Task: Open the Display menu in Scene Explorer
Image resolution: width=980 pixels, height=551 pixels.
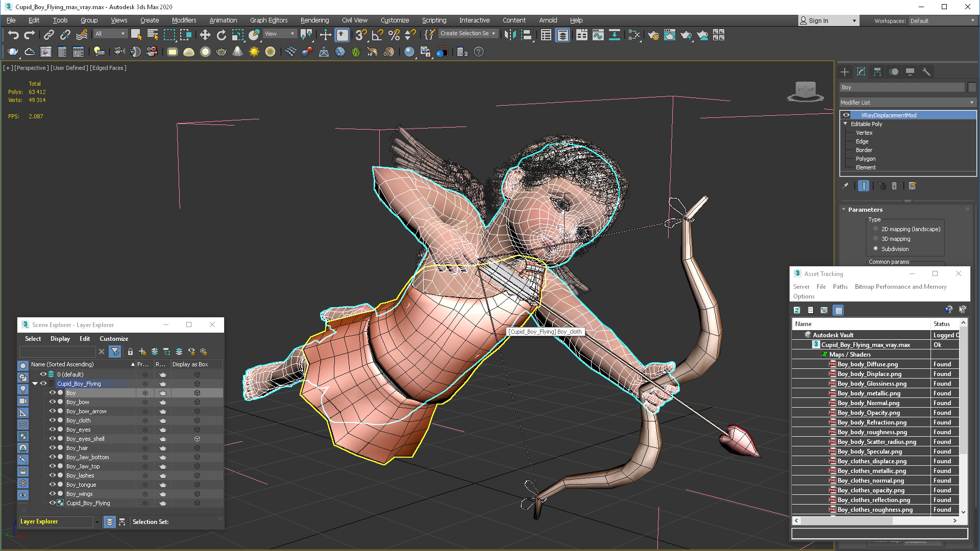Action: [x=60, y=339]
